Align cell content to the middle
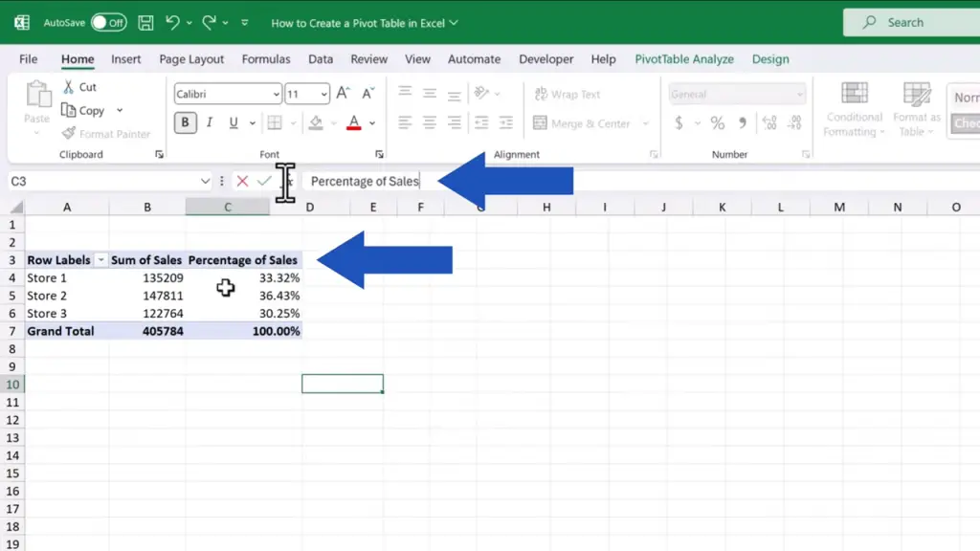The height and width of the screenshot is (551, 980). (x=430, y=93)
